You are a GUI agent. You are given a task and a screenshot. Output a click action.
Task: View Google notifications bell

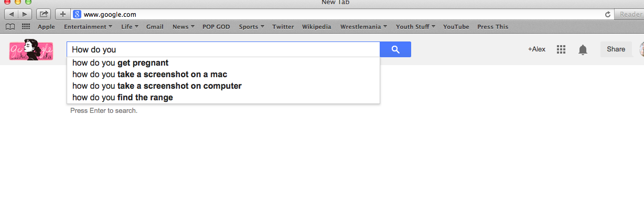click(x=583, y=49)
